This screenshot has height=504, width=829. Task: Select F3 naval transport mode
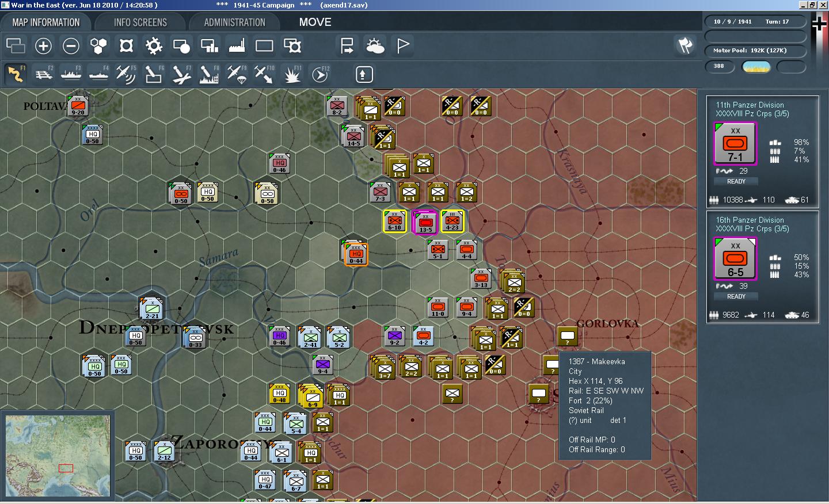coord(71,74)
